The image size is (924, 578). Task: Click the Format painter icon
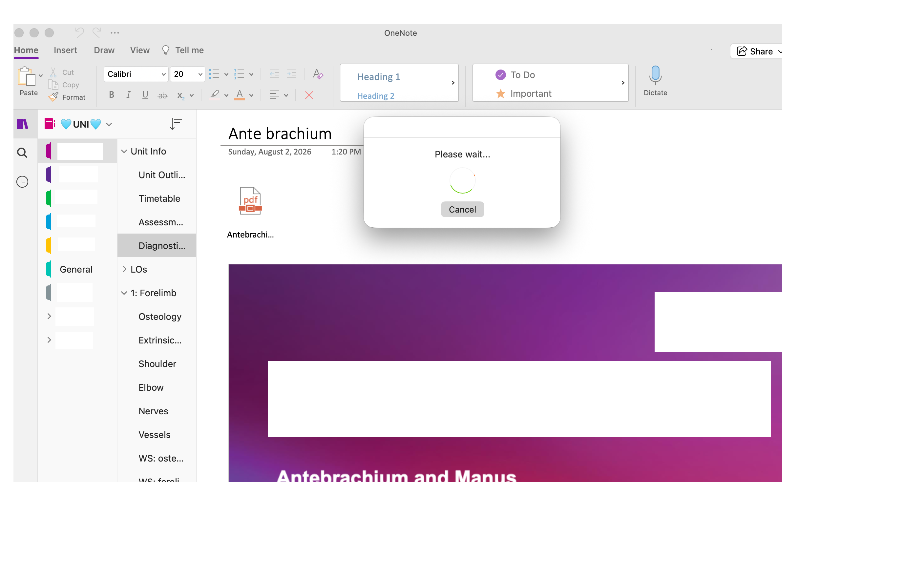pyautogui.click(x=53, y=97)
